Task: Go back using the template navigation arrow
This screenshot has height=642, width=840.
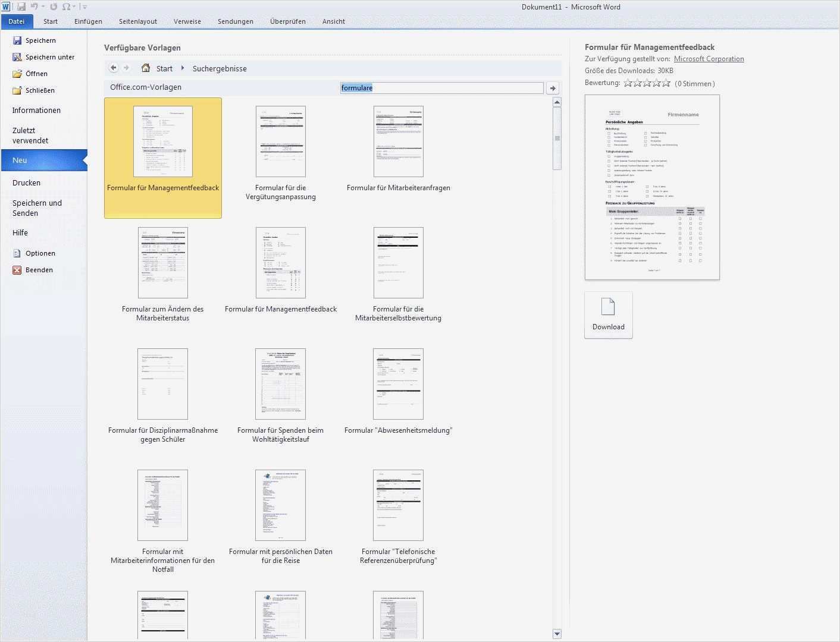Action: coord(113,68)
